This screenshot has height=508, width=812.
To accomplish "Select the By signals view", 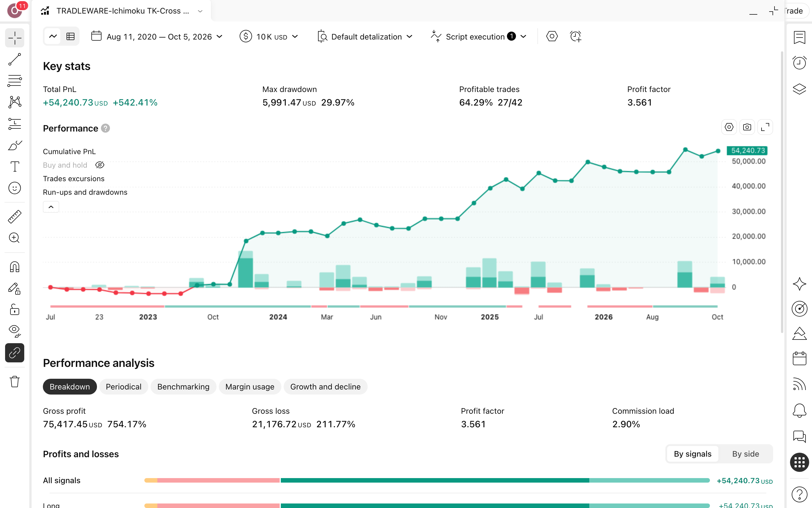I will 692,454.
